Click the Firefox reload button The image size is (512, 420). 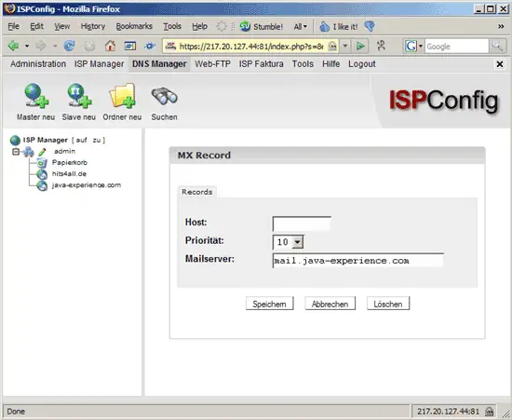pyautogui.click(x=69, y=46)
